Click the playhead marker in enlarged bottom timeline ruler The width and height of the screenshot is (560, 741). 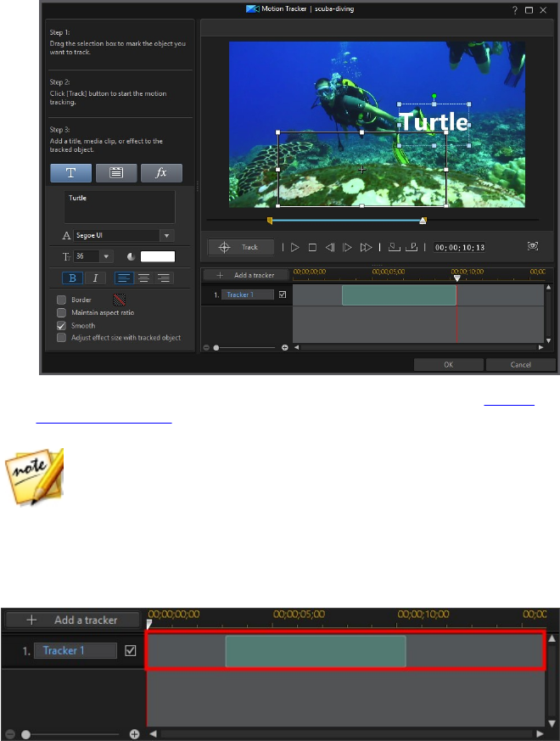pyautogui.click(x=149, y=624)
